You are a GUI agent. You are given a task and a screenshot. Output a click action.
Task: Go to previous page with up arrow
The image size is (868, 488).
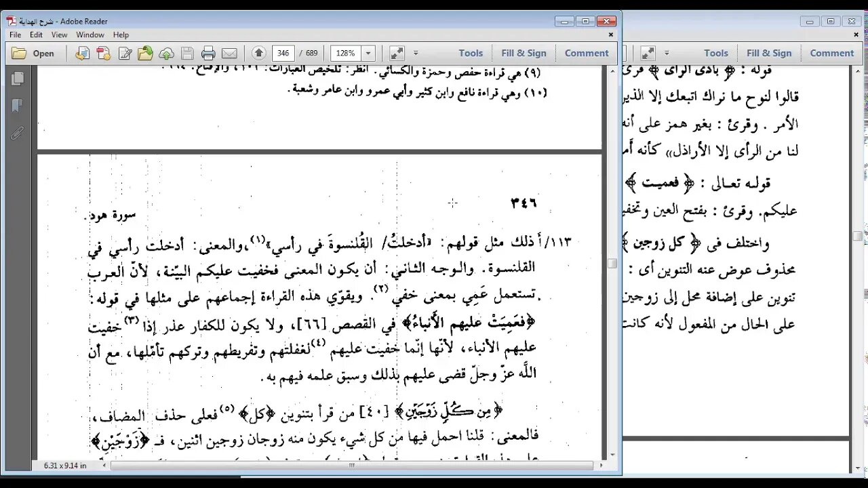pos(258,54)
